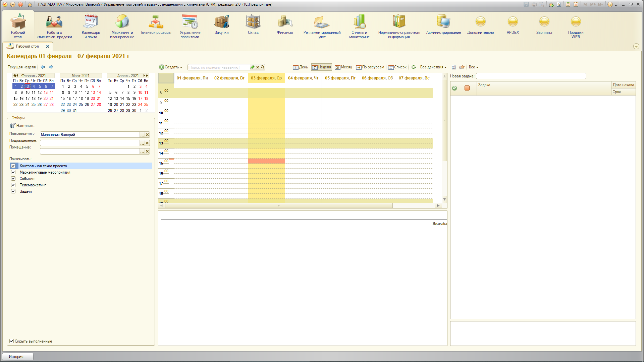The image size is (644, 362).
Task: Open the Все filter dropdown
Action: click(x=473, y=67)
